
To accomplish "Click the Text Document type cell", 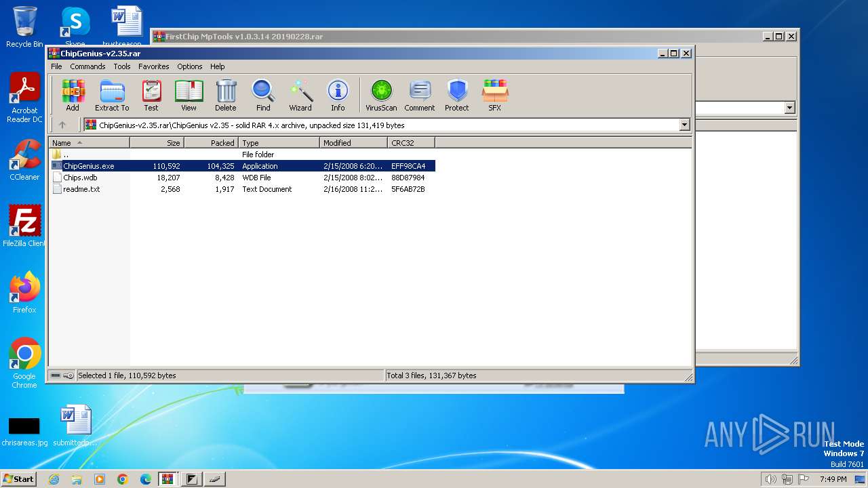I will (267, 189).
